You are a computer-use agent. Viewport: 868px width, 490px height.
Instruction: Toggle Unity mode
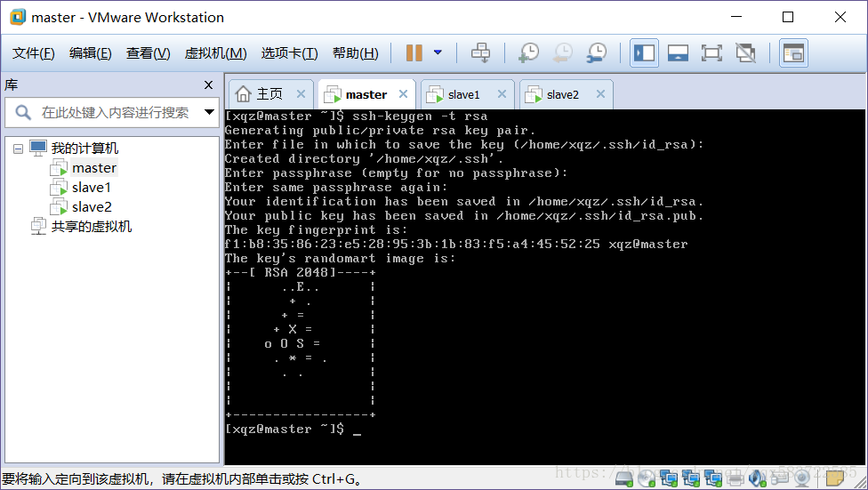pos(745,53)
